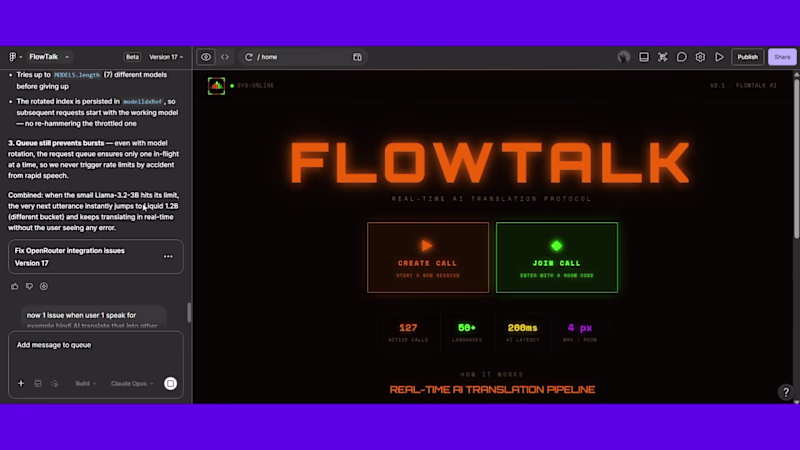Click the 200ms AI latency stat
800x450 pixels.
click(x=522, y=332)
